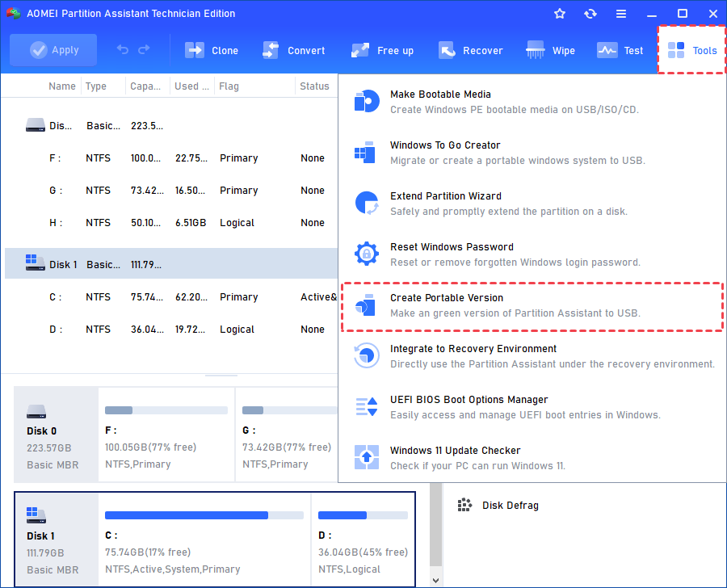This screenshot has height=588, width=727.
Task: Click the Active status of partition C:
Action: [x=318, y=297]
